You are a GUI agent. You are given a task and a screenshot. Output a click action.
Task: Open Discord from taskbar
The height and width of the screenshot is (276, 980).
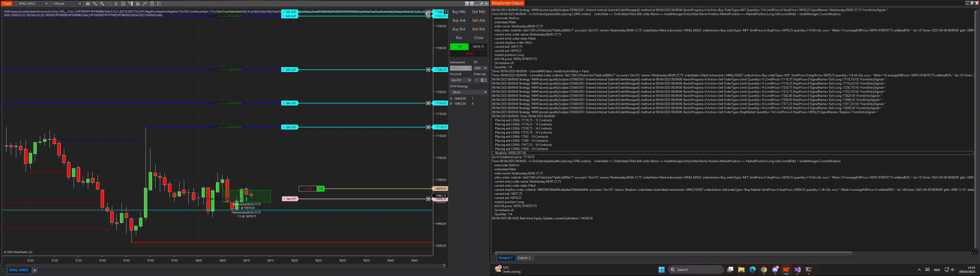click(775, 269)
